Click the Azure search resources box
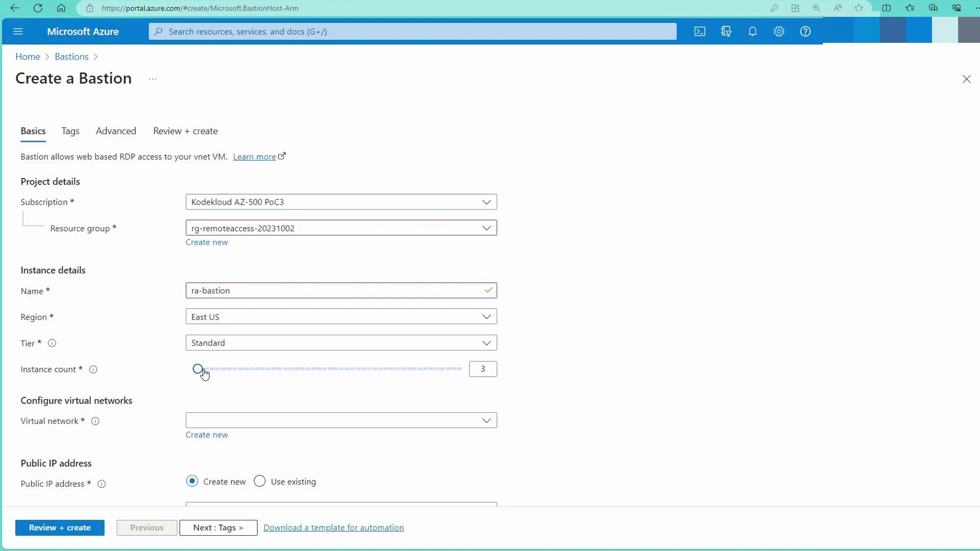The width and height of the screenshot is (980, 551). 412,32
